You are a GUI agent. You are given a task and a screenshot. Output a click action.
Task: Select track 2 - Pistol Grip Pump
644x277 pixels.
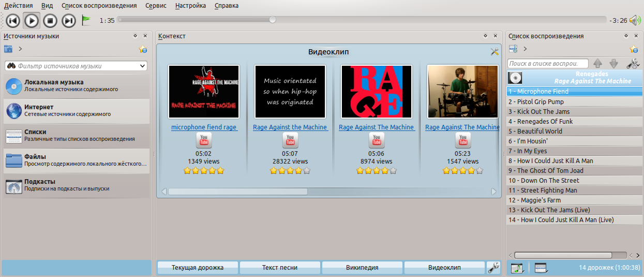click(x=574, y=101)
